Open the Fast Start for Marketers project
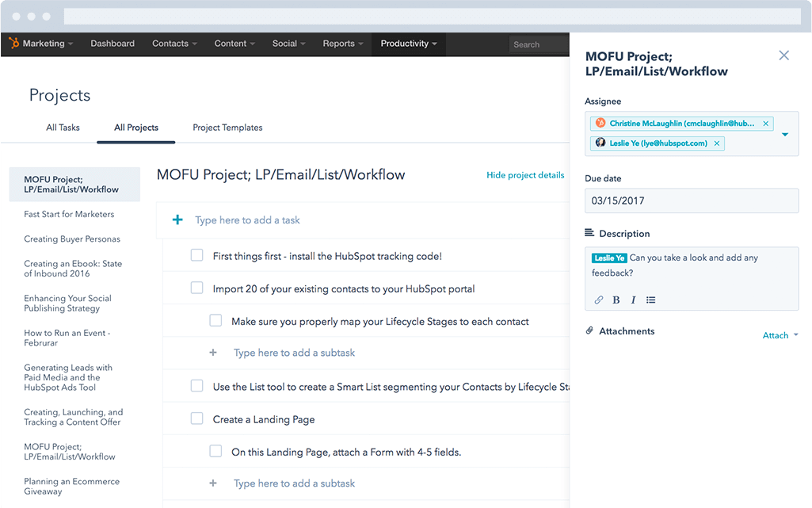 [69, 214]
